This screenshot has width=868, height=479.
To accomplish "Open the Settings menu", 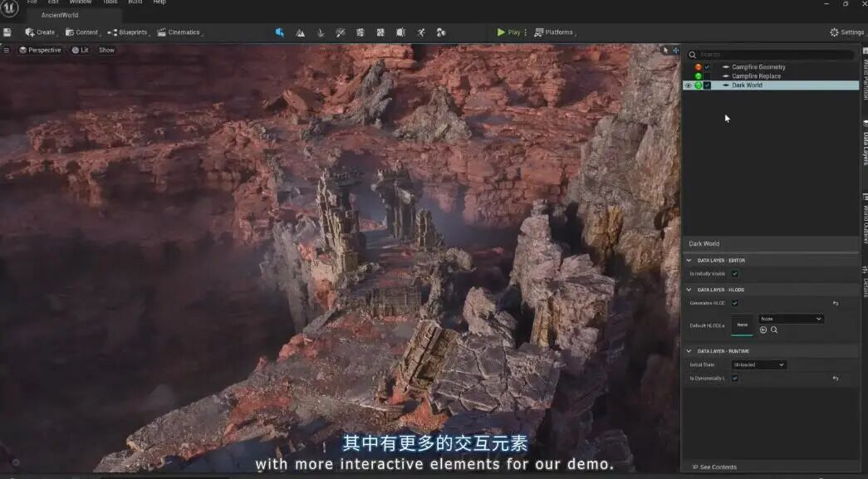I will [846, 32].
